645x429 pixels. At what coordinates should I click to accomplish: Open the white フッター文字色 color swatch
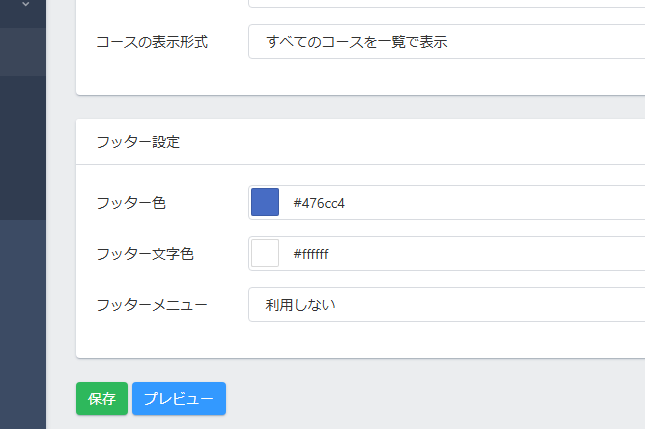point(265,253)
